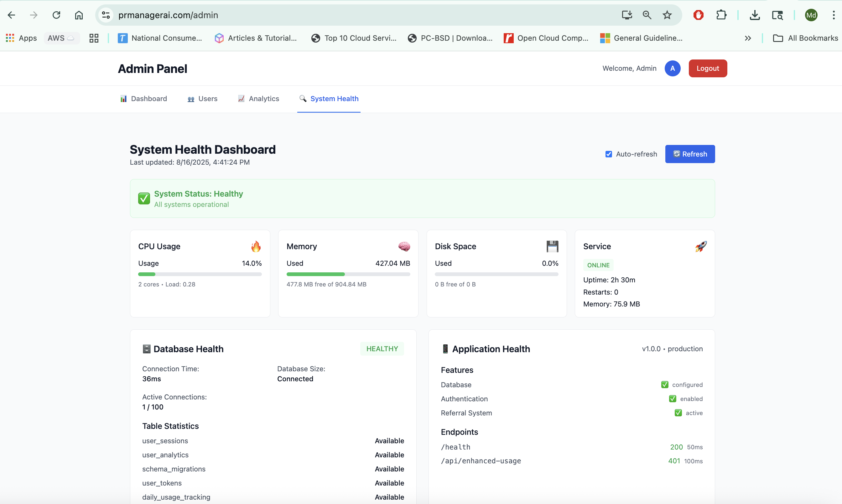Click the Memory usage progress bar
Screen dimensions: 842x504
[x=348, y=274]
